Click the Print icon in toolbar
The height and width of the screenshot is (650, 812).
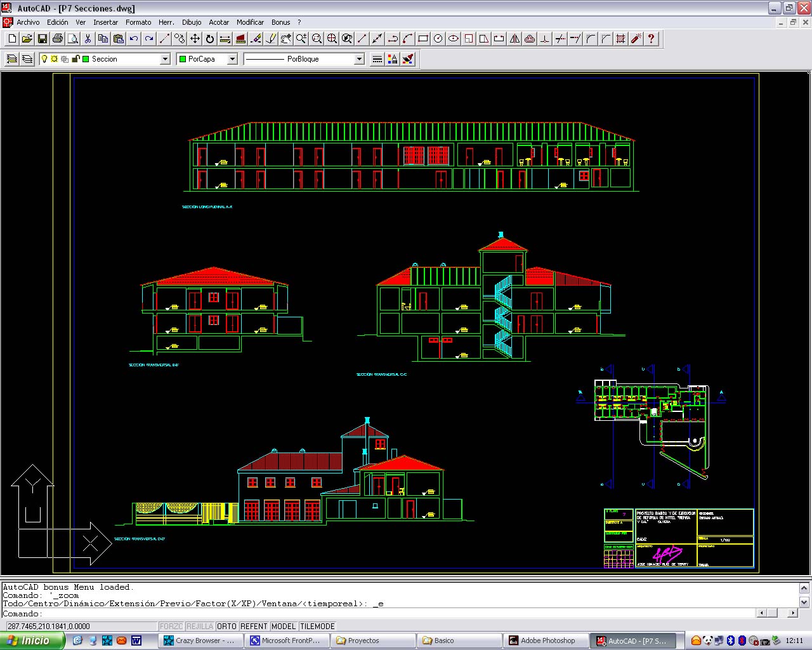[58, 39]
